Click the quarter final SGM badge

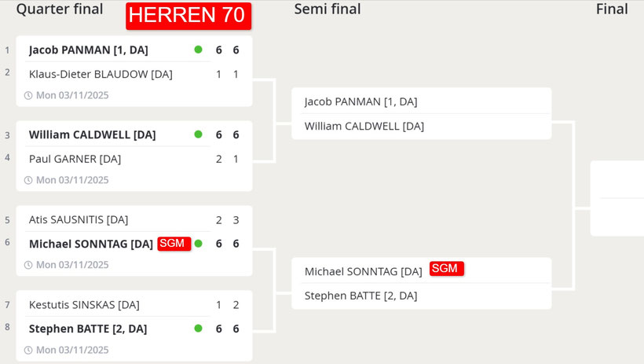tap(174, 244)
